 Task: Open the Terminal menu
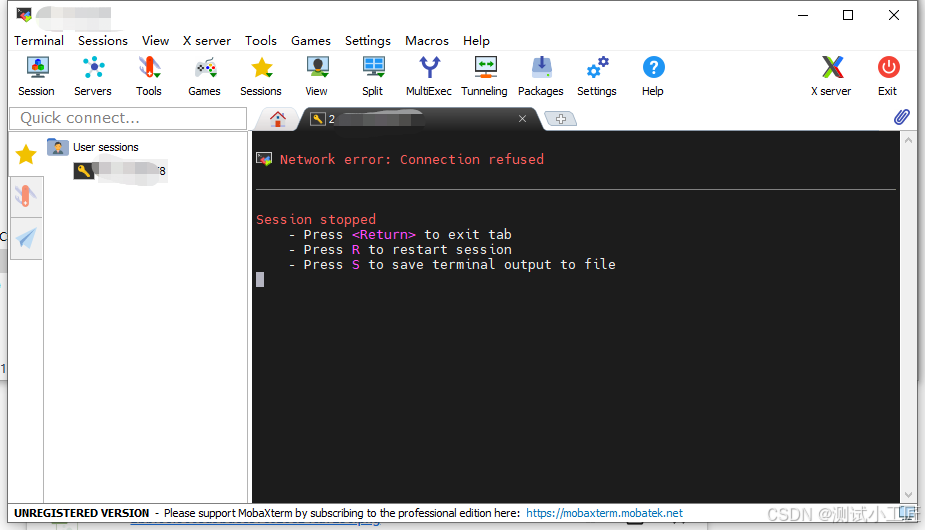pyautogui.click(x=39, y=41)
